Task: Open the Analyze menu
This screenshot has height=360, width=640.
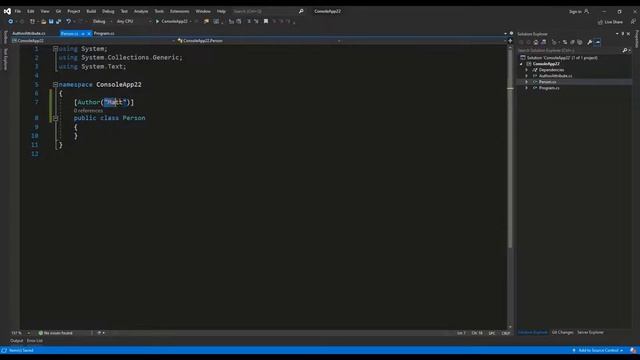Action: pyautogui.click(x=141, y=11)
